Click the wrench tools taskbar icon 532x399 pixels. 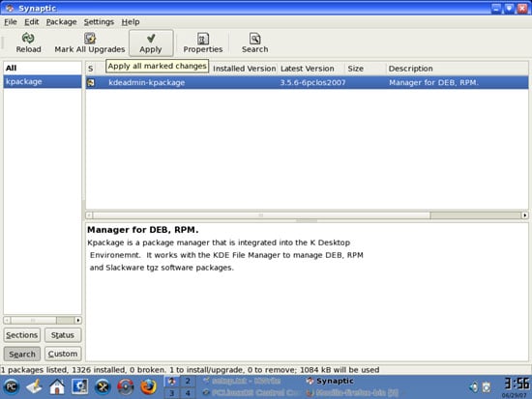(x=103, y=386)
